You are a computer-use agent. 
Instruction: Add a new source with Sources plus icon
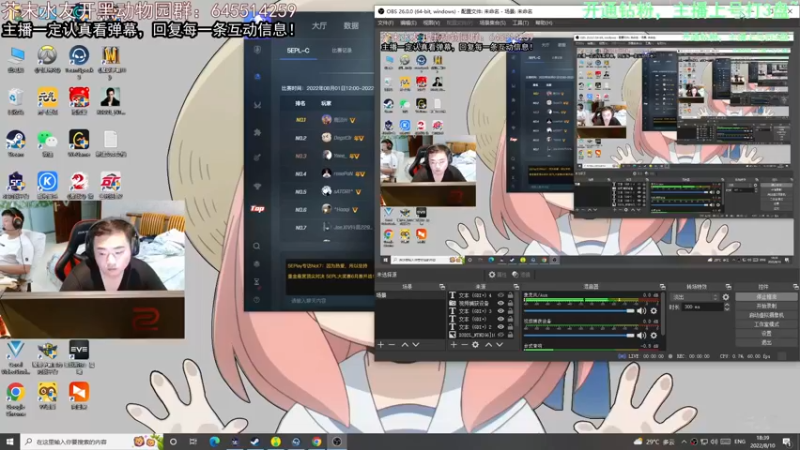454,345
